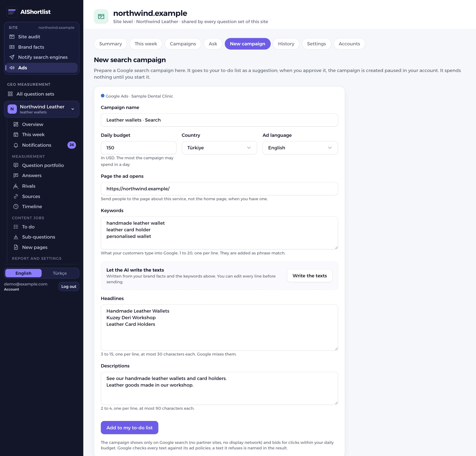Click inside the Keywords text area
The image size is (476, 456).
tap(219, 233)
